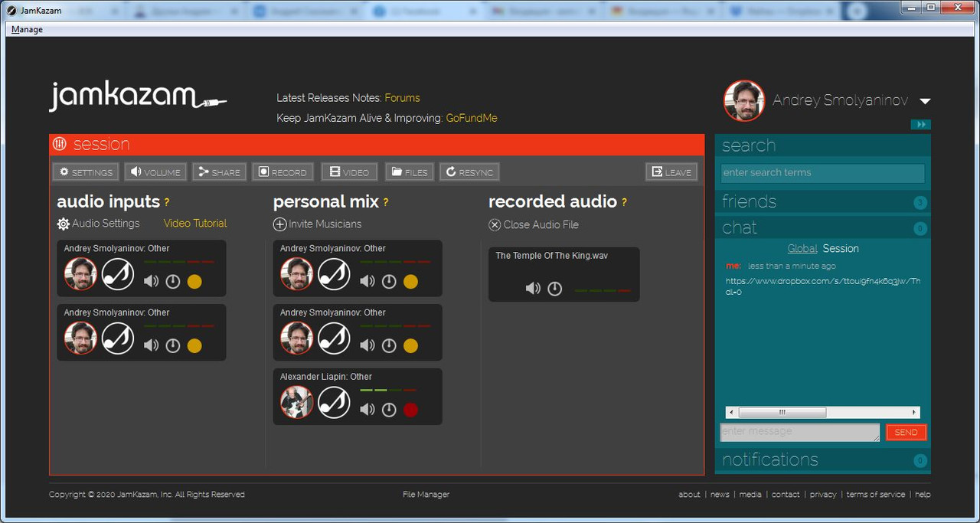980x523 pixels.
Task: Click instrument icon on Alexander Liapin track
Action: (x=333, y=402)
